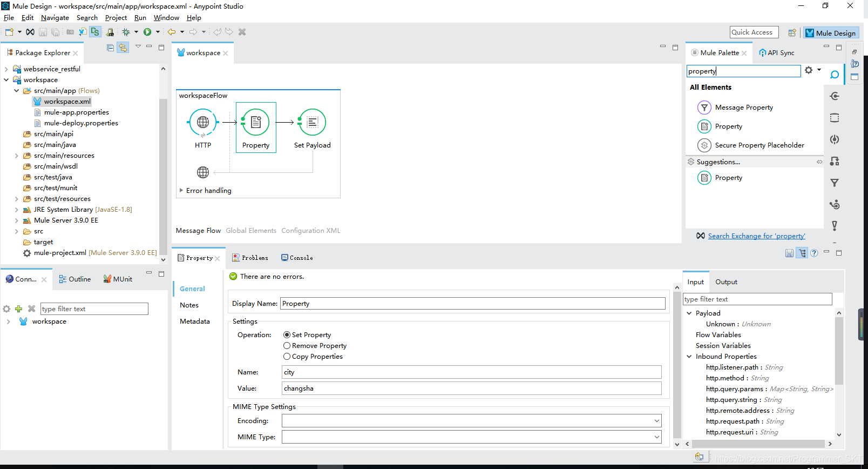Open the File menu

pyautogui.click(x=9, y=18)
